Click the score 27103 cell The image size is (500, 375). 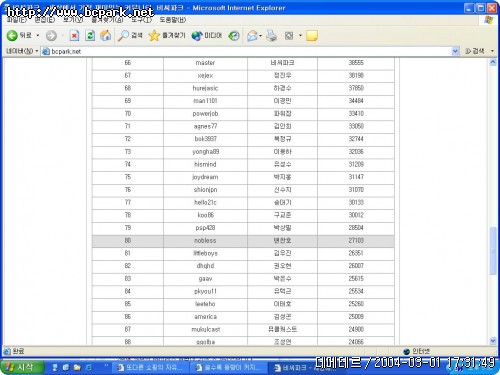click(356, 240)
